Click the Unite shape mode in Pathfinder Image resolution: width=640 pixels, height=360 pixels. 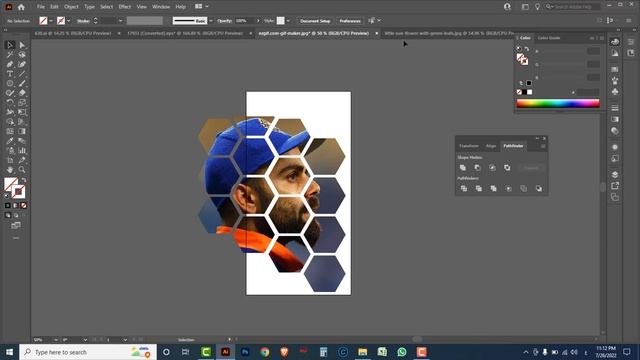pos(463,168)
